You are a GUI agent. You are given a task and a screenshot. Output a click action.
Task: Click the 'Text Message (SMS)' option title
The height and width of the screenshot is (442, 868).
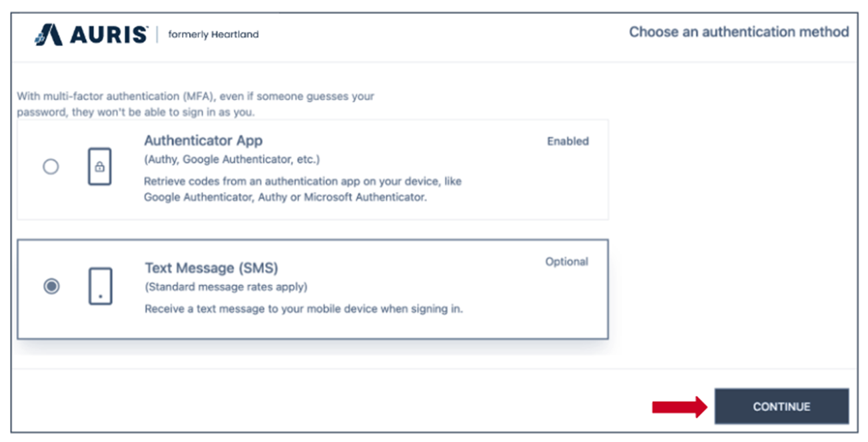pos(211,268)
